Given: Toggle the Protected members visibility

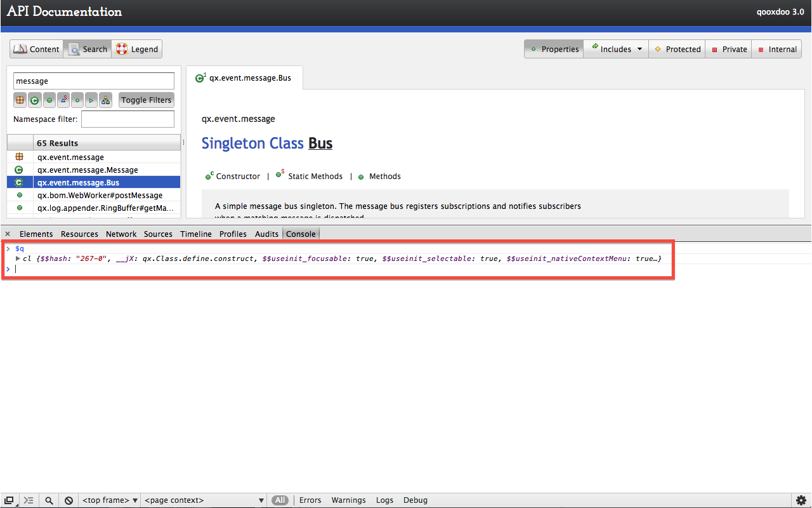Looking at the screenshot, I should pos(677,49).
